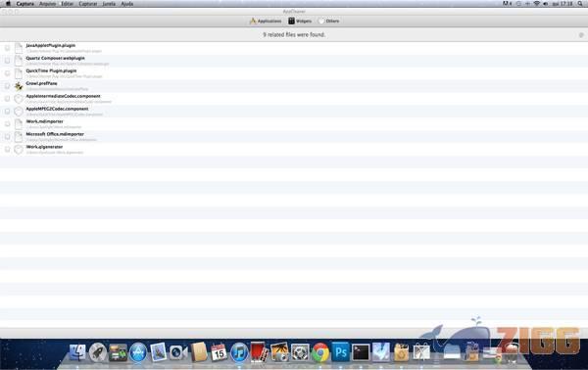
Task: Launch the App Store from the dock
Action: point(138,352)
